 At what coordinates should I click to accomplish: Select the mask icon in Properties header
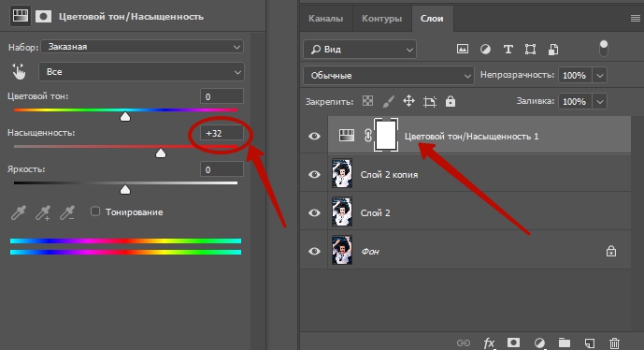[x=43, y=17]
